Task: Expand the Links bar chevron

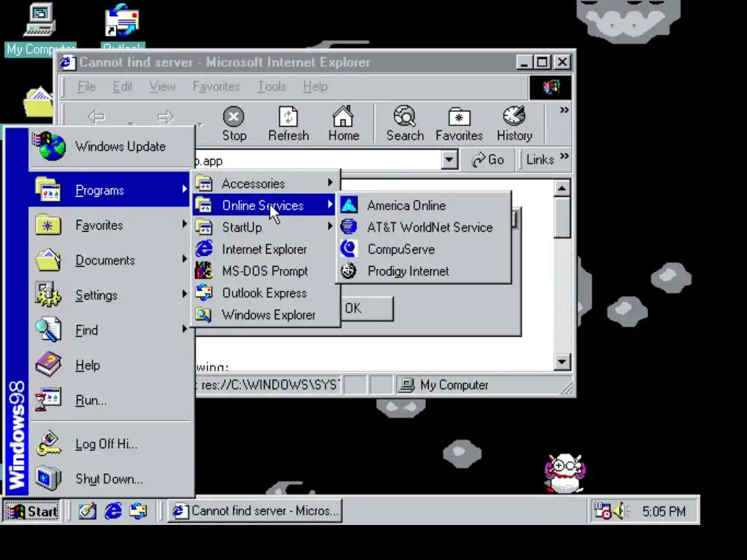Action: 565,156
